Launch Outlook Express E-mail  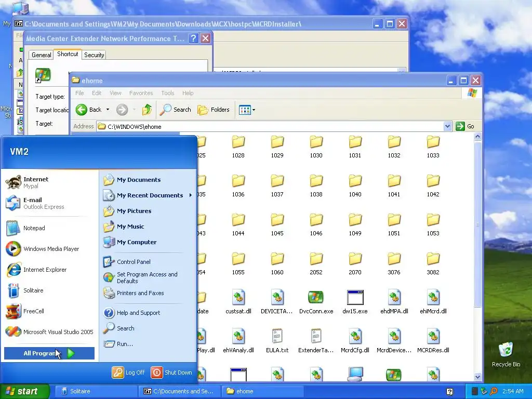[x=50, y=203]
